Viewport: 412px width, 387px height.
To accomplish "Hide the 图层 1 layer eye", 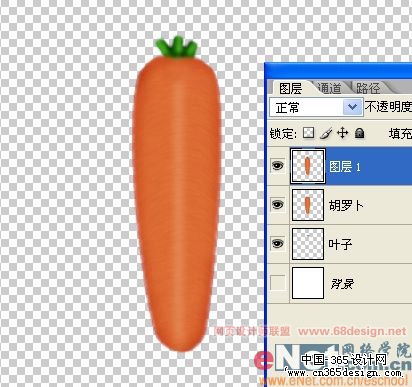I will click(x=278, y=165).
